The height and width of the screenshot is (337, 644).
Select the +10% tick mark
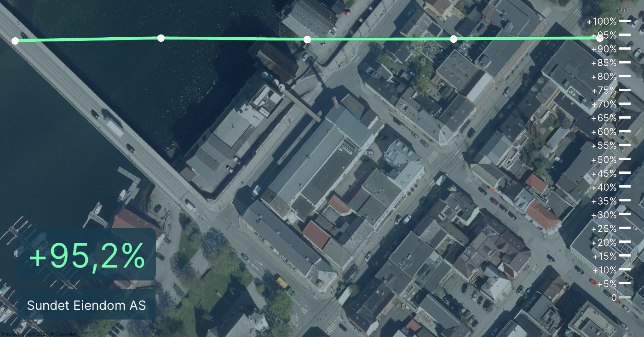pos(624,269)
